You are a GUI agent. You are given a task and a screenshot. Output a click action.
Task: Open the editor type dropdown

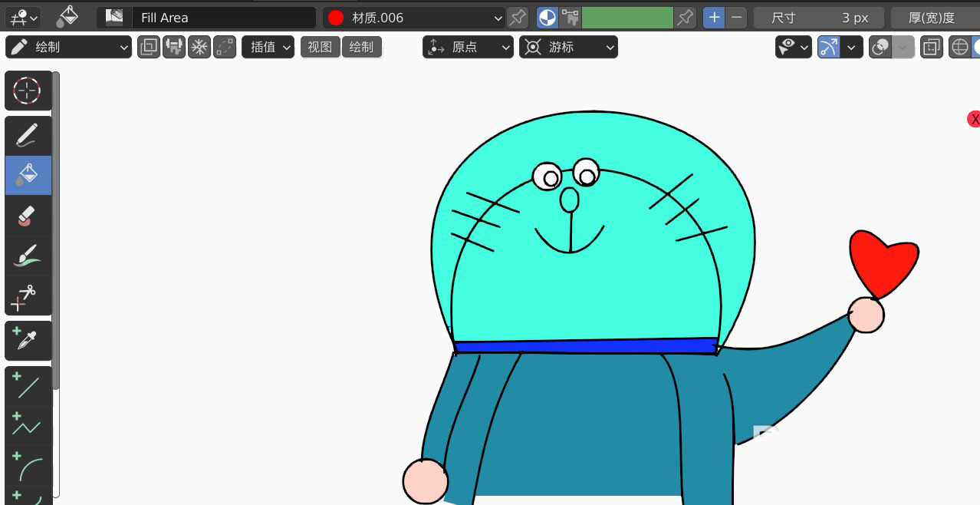(x=22, y=17)
